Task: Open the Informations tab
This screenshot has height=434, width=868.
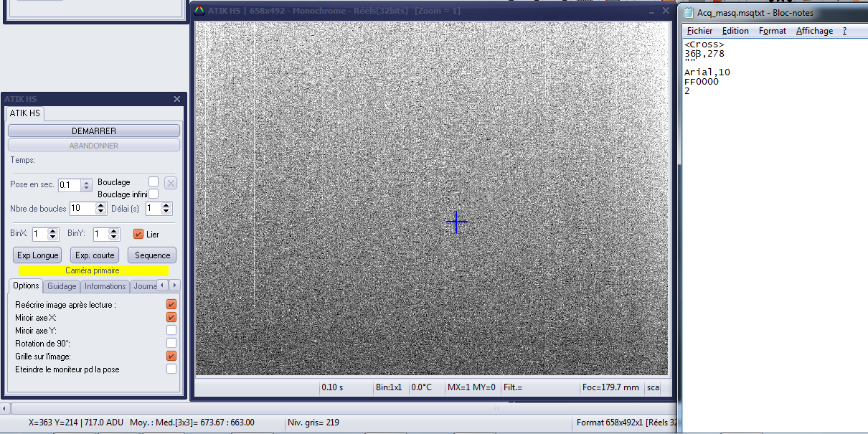Action: [x=105, y=286]
